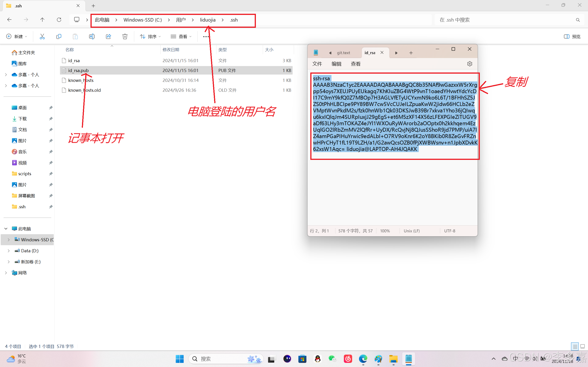Viewport: 588px width, 367px height.
Task: Click the Share icon in toolbar
Action: (x=108, y=36)
